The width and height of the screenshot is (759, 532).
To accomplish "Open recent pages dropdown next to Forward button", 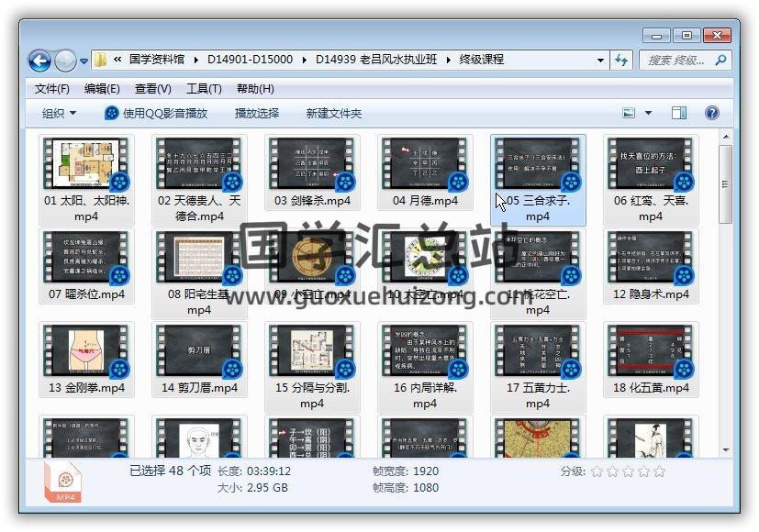I will [84, 61].
